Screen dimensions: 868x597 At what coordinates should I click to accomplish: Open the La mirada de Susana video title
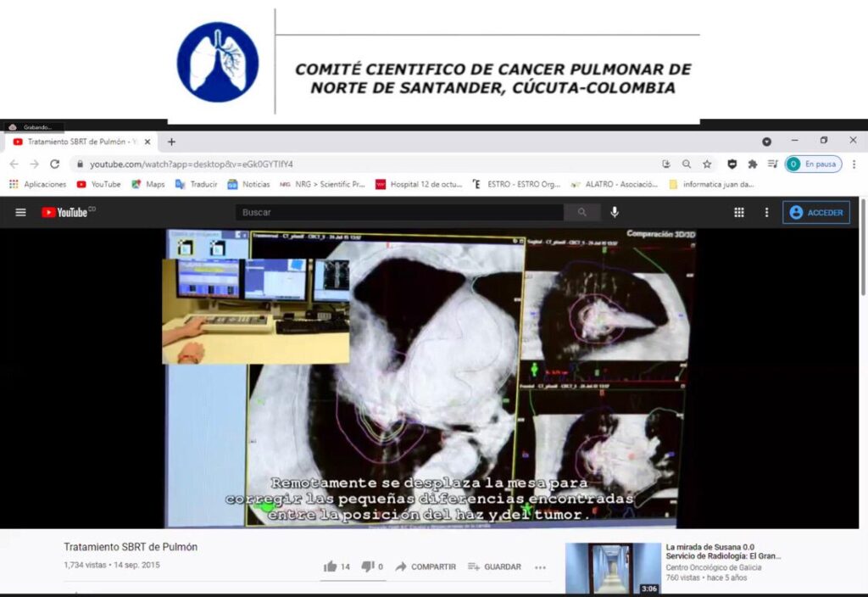click(x=723, y=551)
